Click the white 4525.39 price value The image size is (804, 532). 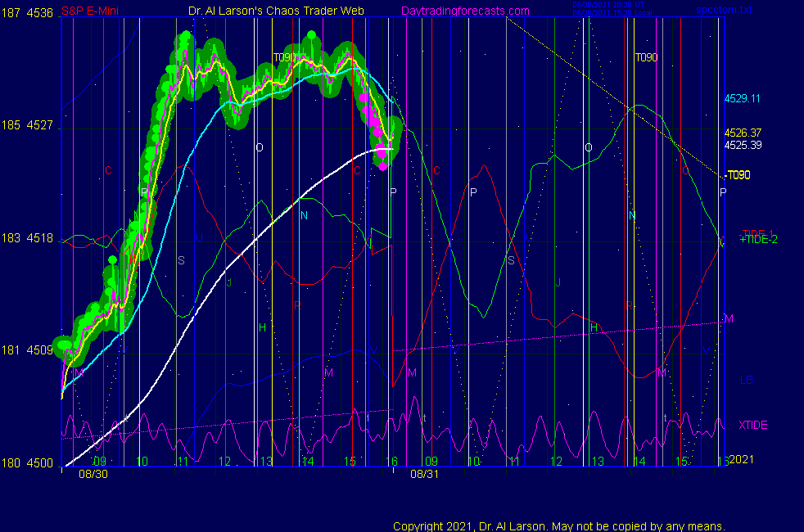click(x=743, y=145)
